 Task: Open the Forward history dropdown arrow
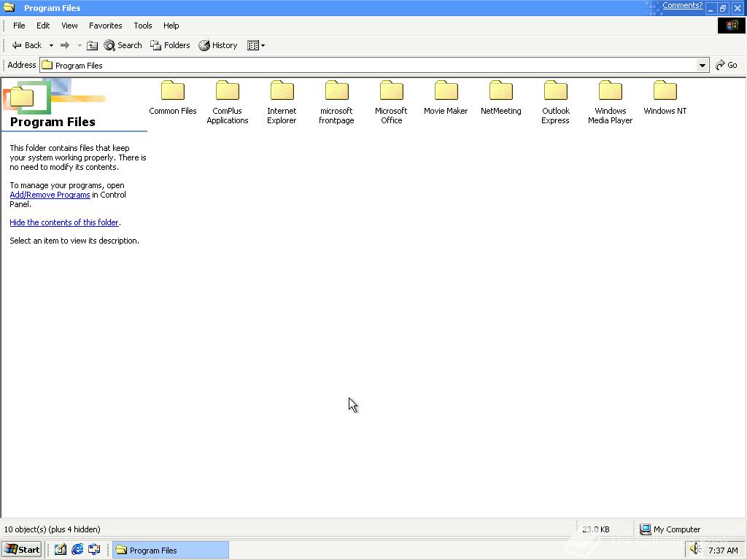pyautogui.click(x=80, y=46)
